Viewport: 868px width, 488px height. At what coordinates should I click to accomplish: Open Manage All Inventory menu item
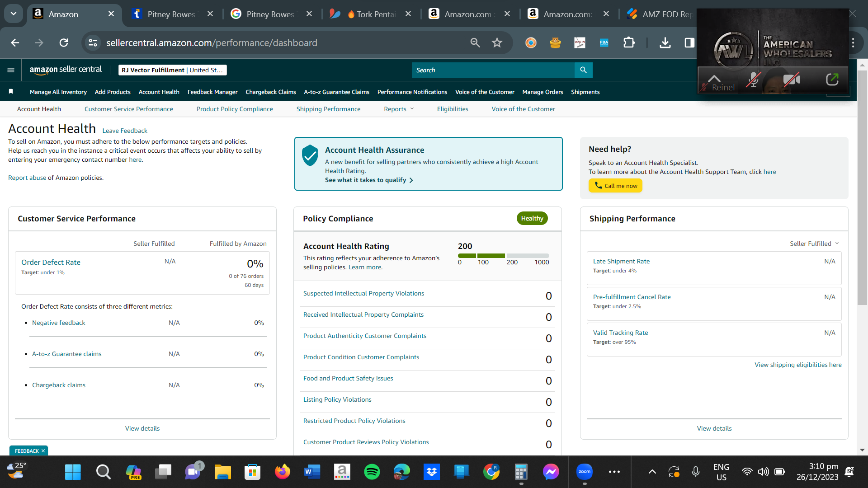[x=58, y=92]
